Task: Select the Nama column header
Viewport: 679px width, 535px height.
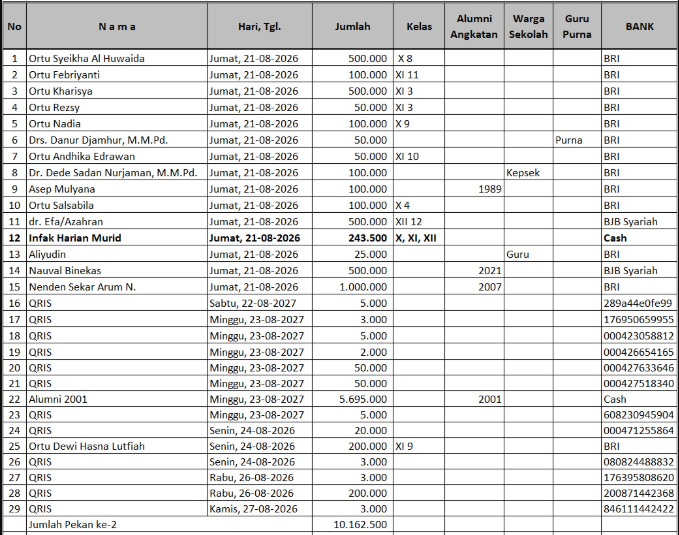Action: (117, 26)
